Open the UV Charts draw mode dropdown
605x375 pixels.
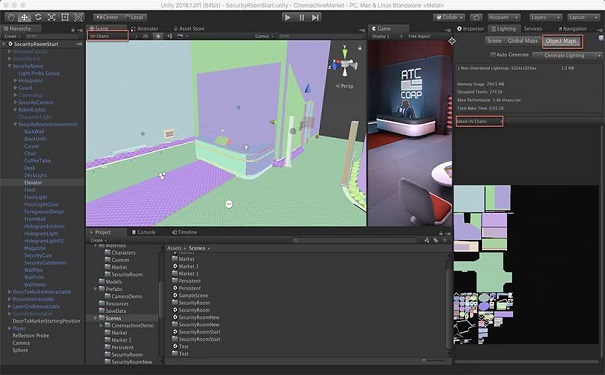108,36
